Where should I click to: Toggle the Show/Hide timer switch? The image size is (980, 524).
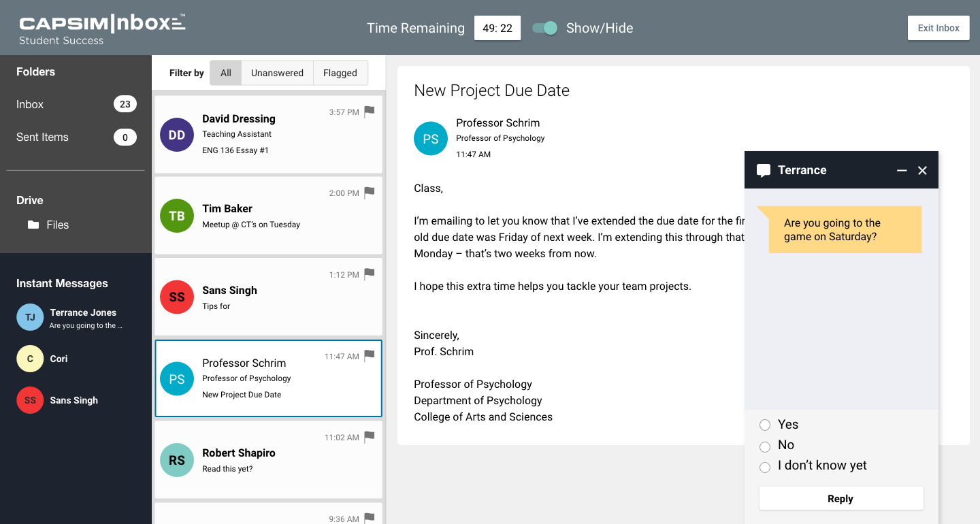(x=544, y=28)
